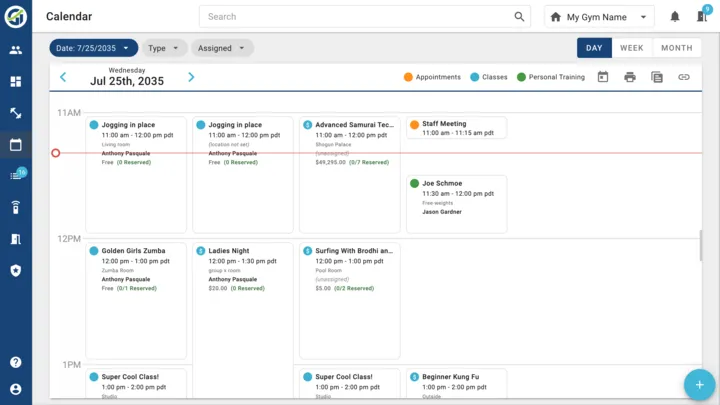Toggle Classes legend blue dot
This screenshot has width=720, height=405.
[x=475, y=77]
